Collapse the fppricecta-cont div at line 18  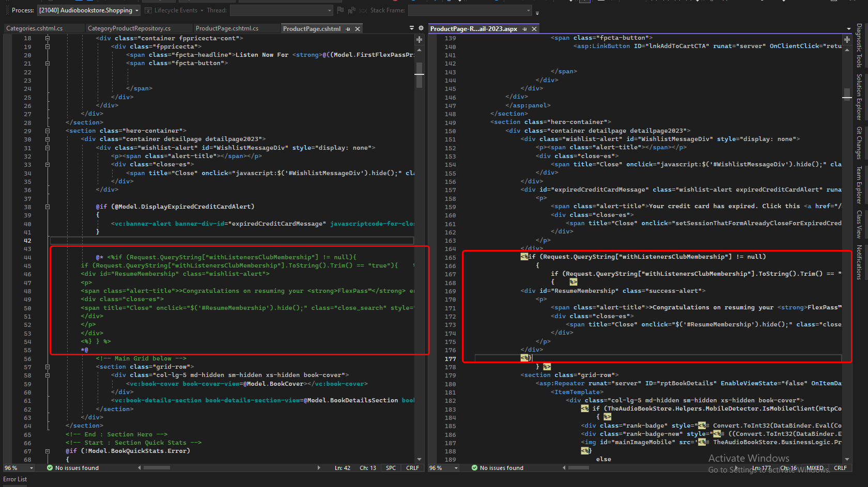47,38
